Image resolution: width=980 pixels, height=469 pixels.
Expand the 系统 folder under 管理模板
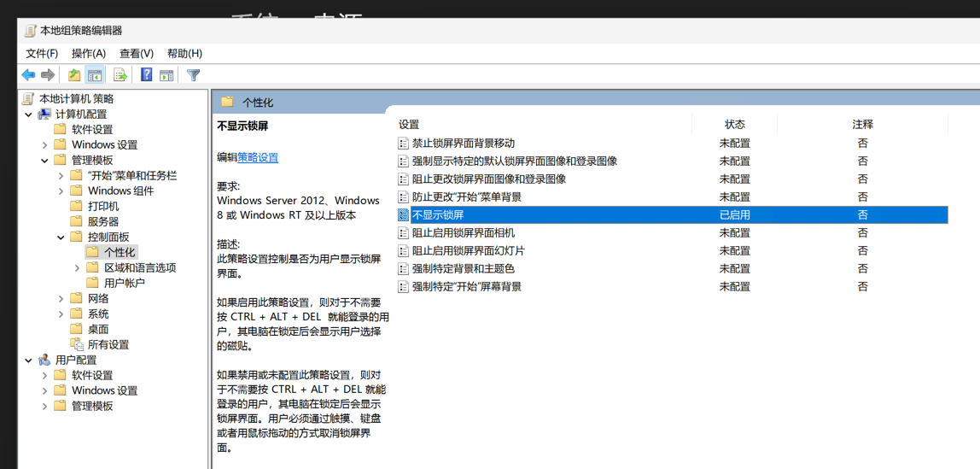[61, 314]
